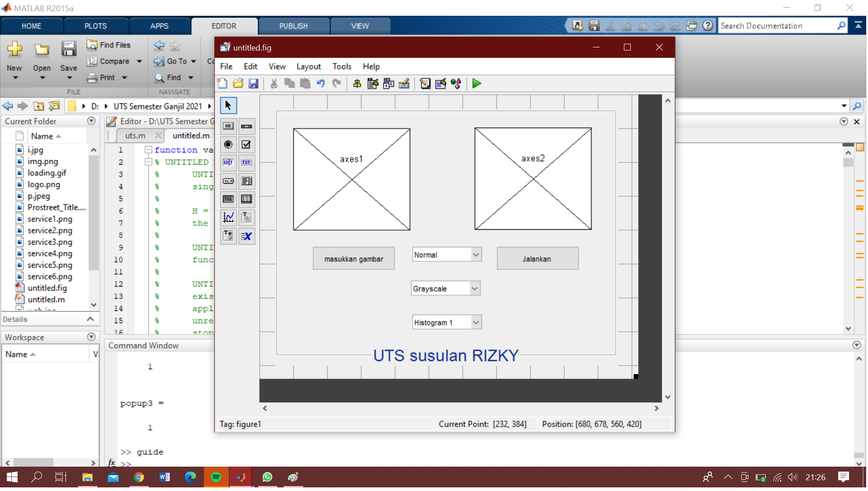868x491 pixels.
Task: Pick the Radio Button component tool
Action: click(228, 145)
